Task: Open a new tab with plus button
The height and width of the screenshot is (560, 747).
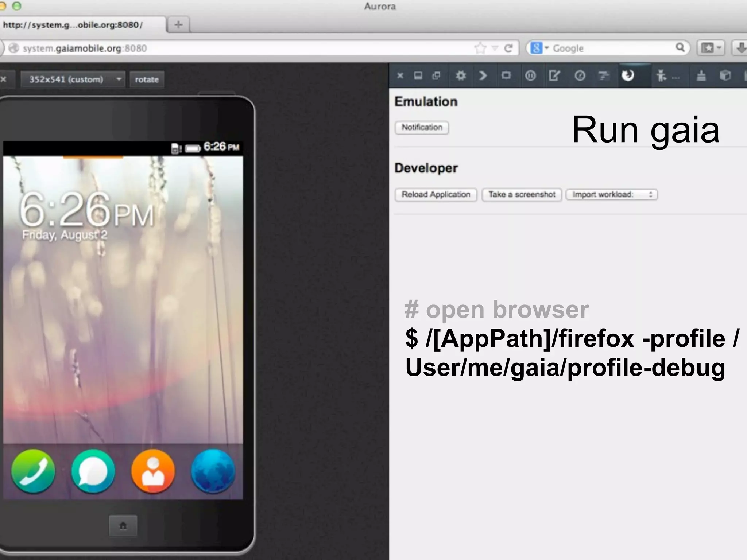Action: pos(178,25)
